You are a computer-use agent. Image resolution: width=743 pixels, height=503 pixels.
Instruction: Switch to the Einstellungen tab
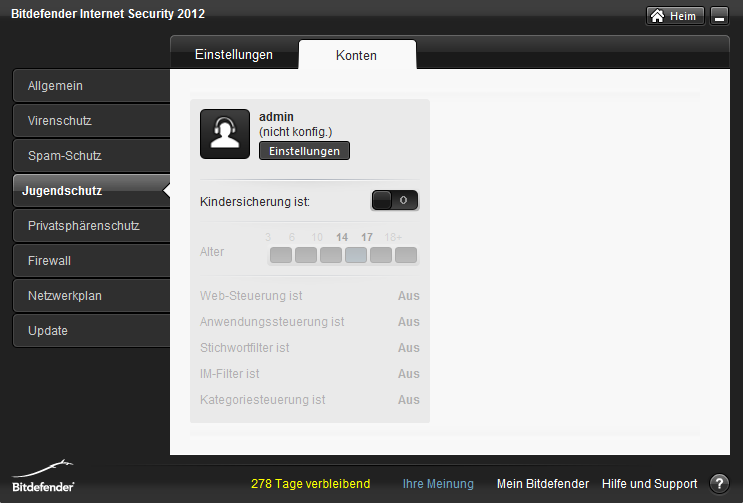234,54
